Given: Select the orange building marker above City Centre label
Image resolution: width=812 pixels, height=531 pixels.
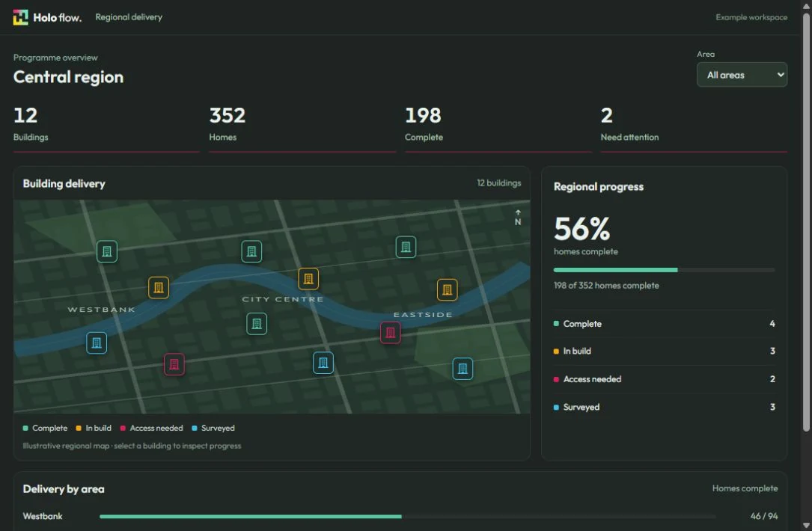Looking at the screenshot, I should click(308, 279).
